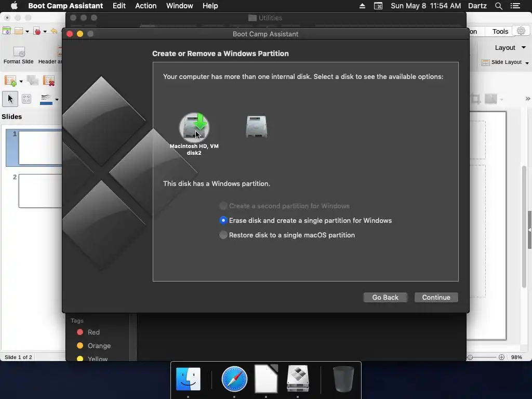This screenshot has width=532, height=399.
Task: Open the LibreOffice document icon in Dock
Action: [x=266, y=379]
